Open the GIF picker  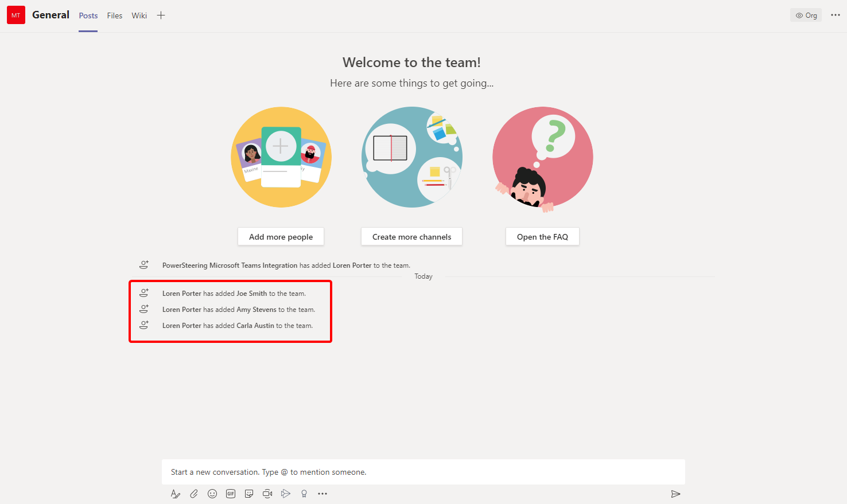[x=231, y=494]
